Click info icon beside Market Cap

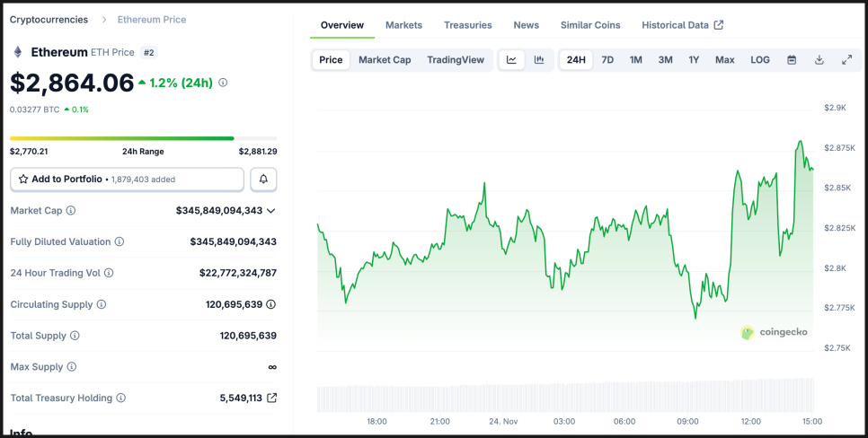(71, 211)
